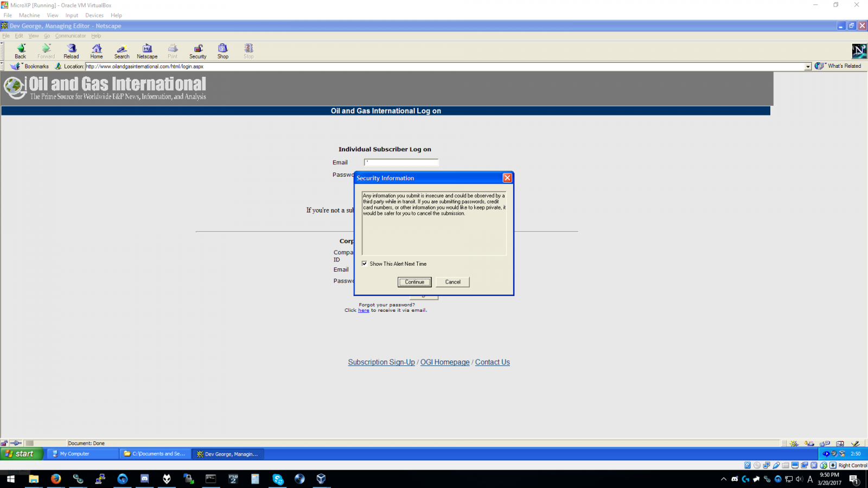Image resolution: width=868 pixels, height=488 pixels.
Task: Click the security padlock status icon
Action: coord(4,443)
